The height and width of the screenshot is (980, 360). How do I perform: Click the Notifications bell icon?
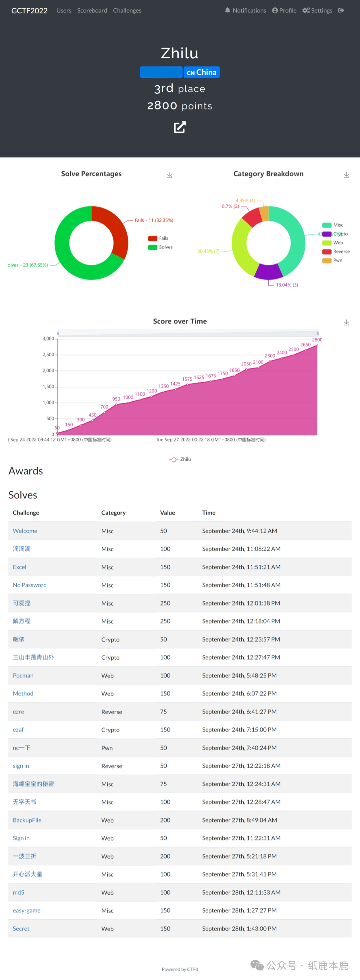pyautogui.click(x=228, y=10)
